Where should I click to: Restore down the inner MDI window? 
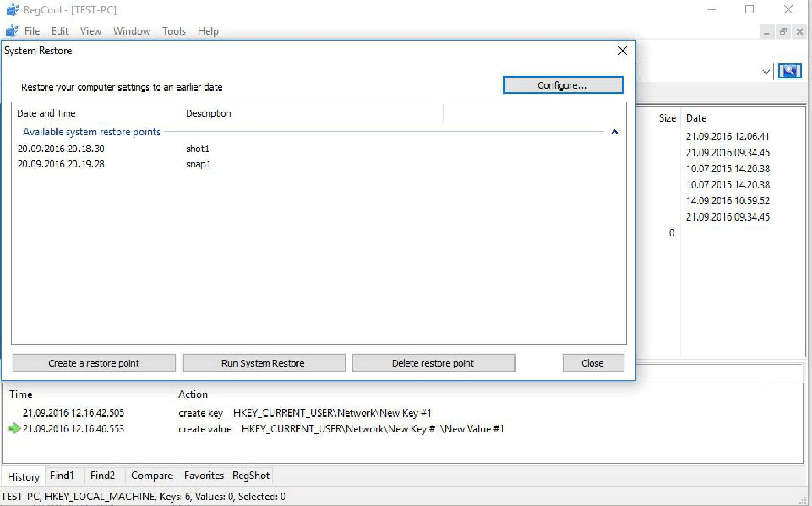(x=783, y=31)
